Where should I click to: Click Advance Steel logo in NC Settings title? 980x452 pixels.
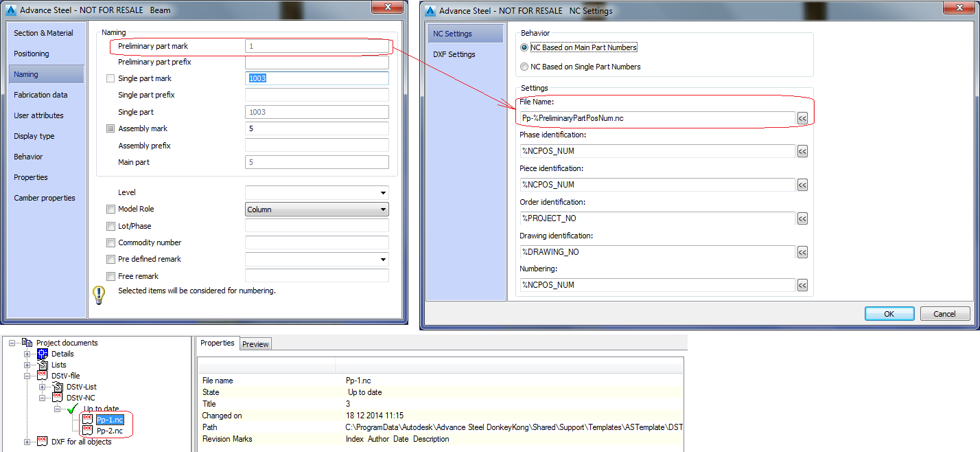[430, 11]
